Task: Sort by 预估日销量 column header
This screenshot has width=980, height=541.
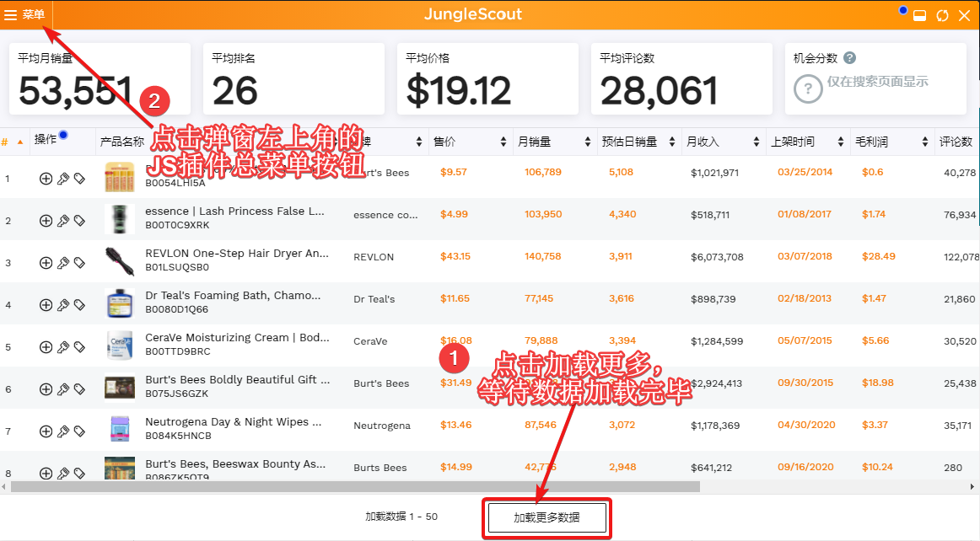Action: (x=637, y=142)
